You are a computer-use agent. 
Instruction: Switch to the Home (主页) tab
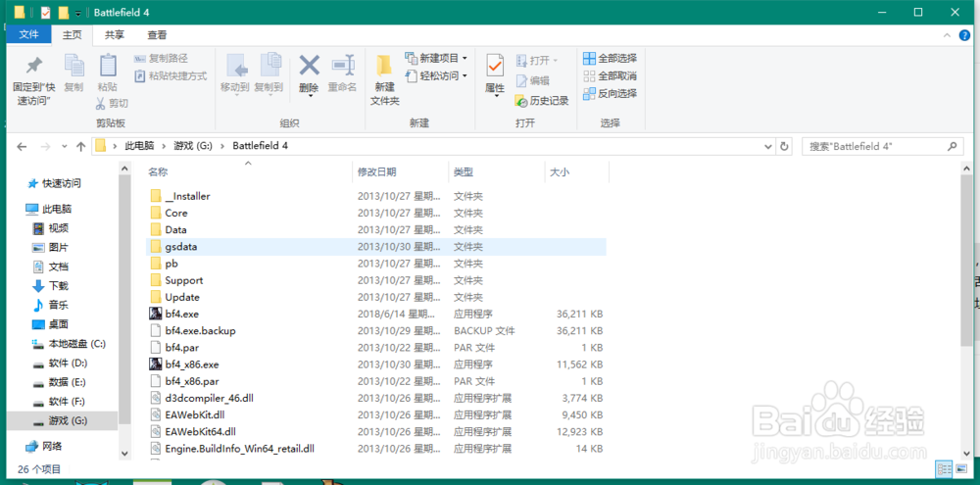tap(73, 35)
